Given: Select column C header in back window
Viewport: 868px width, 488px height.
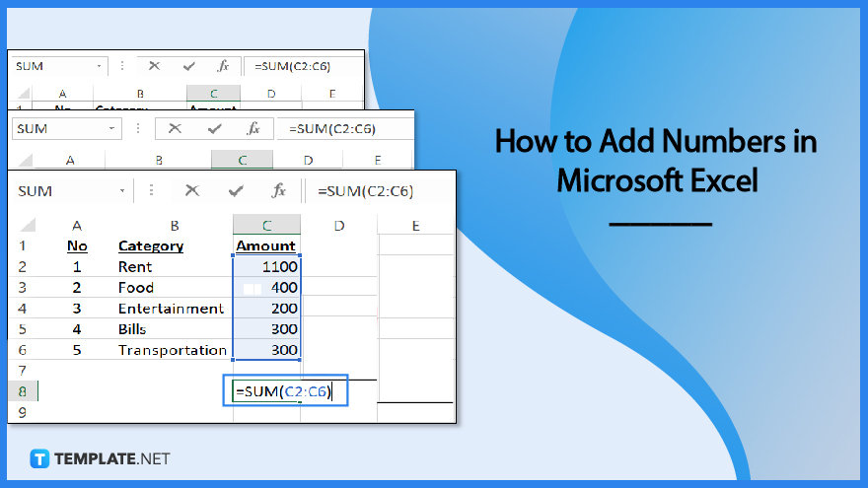Looking at the screenshot, I should (214, 94).
